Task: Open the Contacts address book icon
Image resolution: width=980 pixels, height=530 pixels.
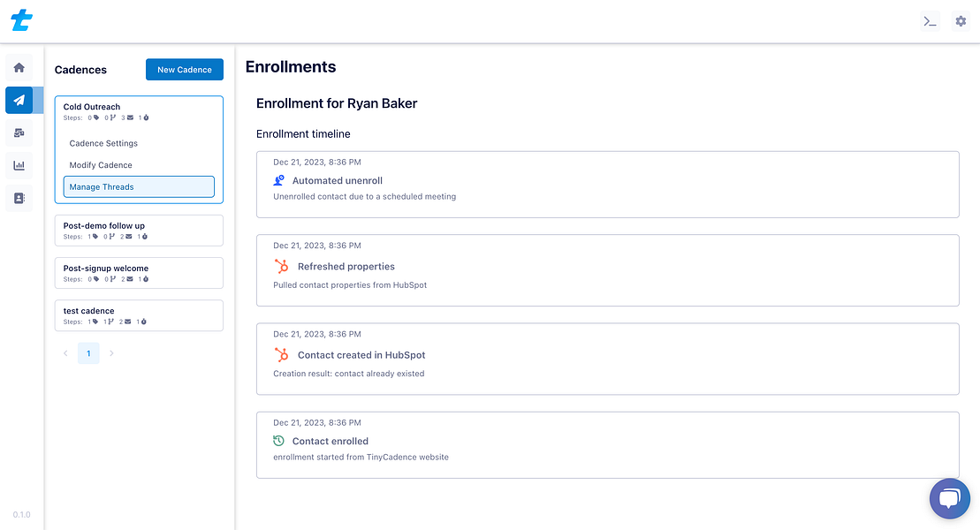Action: 19,198
